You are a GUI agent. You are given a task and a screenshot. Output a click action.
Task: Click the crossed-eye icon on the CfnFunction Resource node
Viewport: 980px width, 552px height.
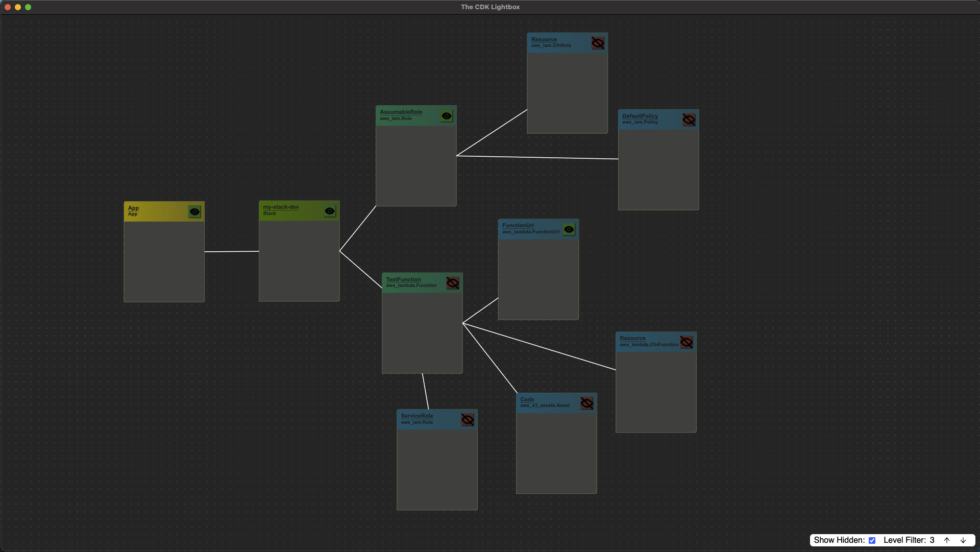point(687,342)
